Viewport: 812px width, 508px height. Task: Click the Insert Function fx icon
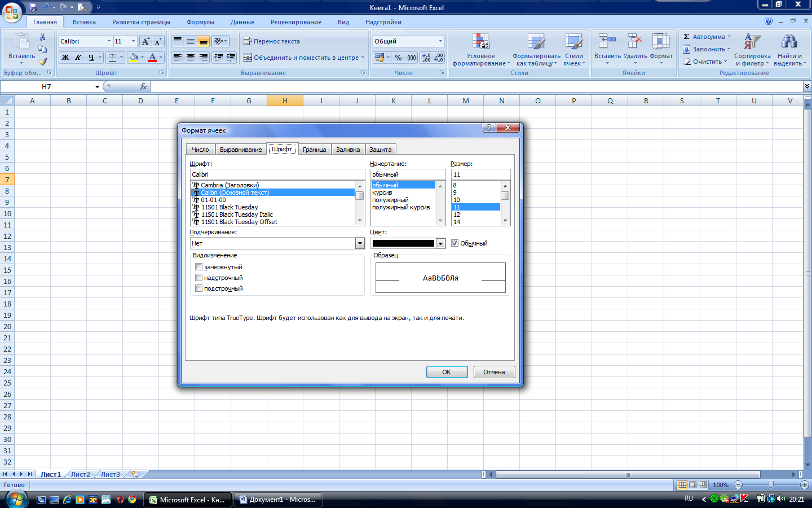pyautogui.click(x=143, y=86)
